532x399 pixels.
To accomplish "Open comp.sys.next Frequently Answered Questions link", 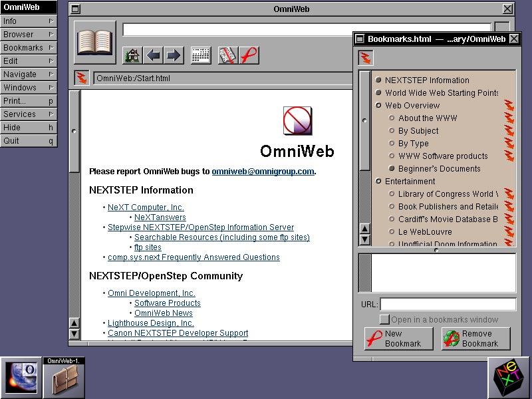I will coord(194,257).
